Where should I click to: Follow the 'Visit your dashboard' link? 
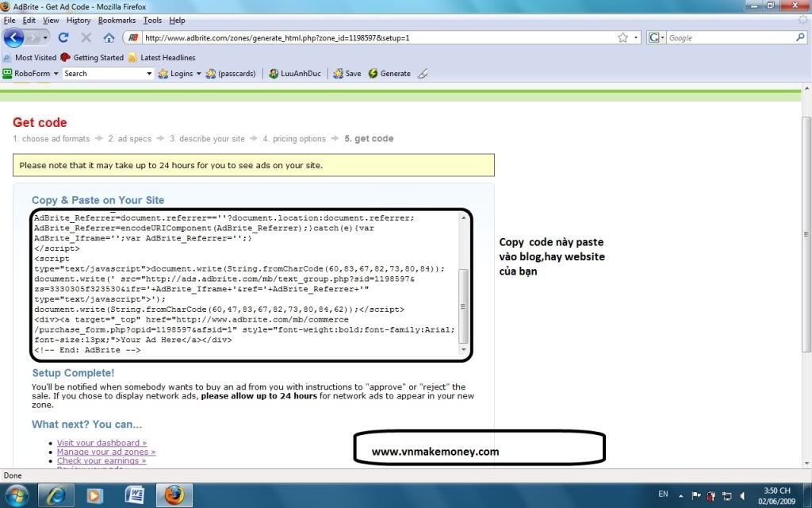101,443
